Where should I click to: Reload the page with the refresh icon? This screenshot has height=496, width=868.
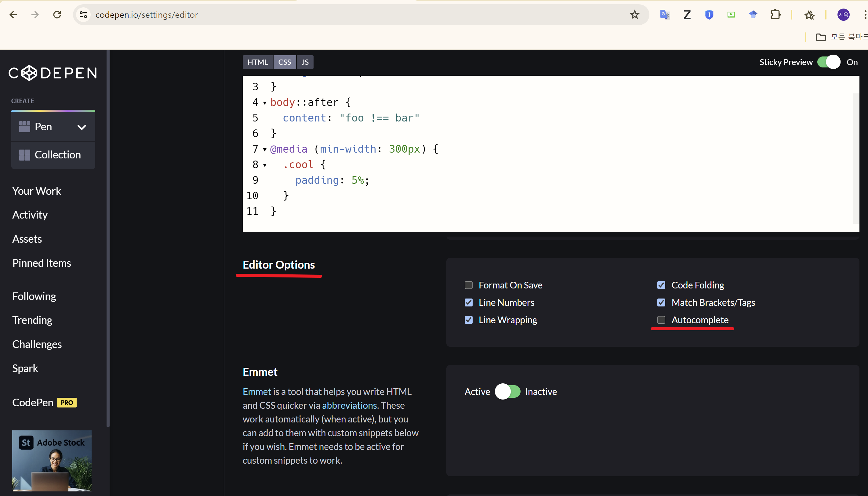(57, 15)
